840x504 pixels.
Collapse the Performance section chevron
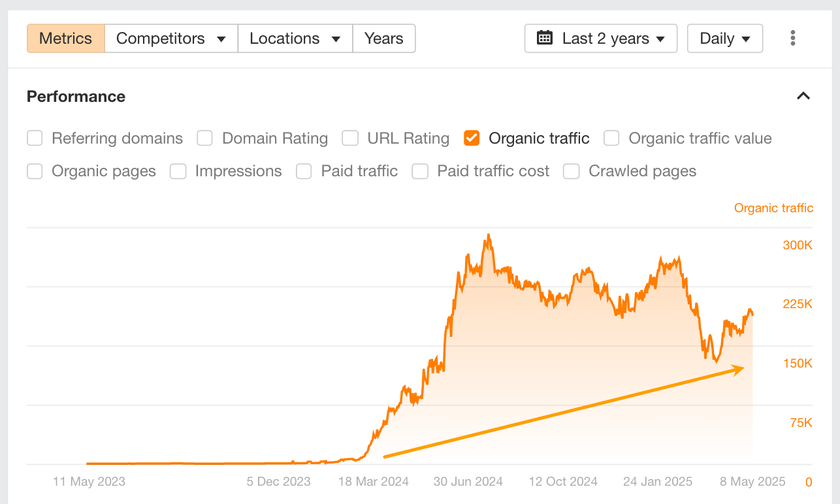coord(803,96)
